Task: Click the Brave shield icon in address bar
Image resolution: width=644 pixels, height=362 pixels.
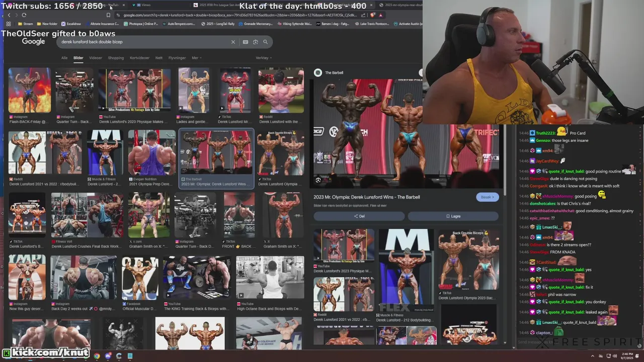Action: coord(373,15)
